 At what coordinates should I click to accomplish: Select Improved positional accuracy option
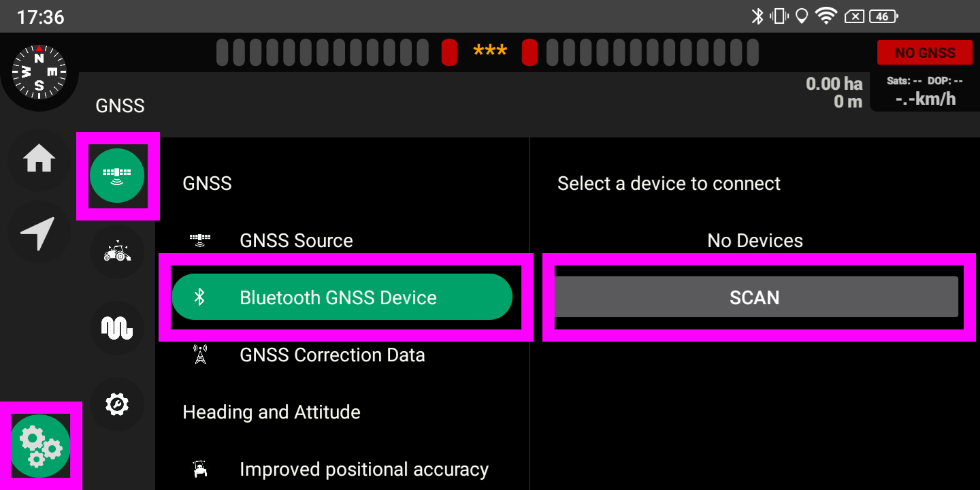click(363, 468)
